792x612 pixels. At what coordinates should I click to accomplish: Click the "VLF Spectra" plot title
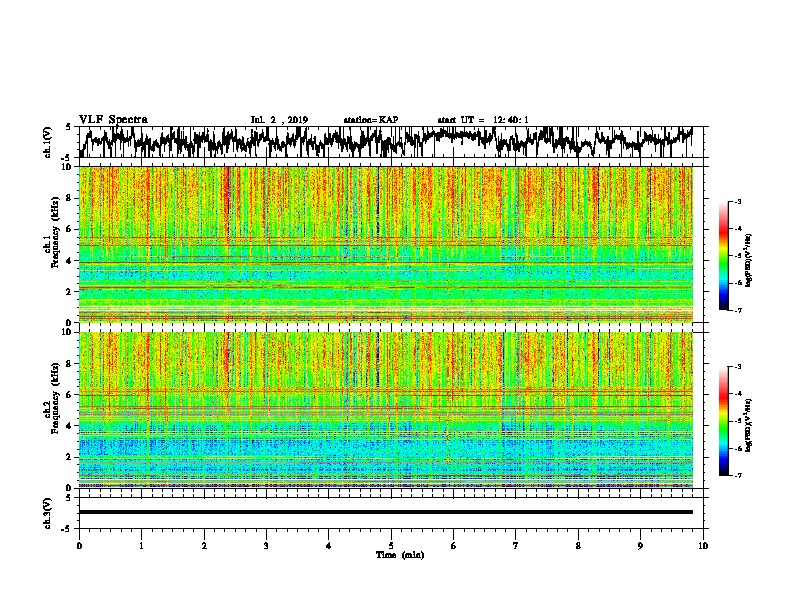click(113, 119)
